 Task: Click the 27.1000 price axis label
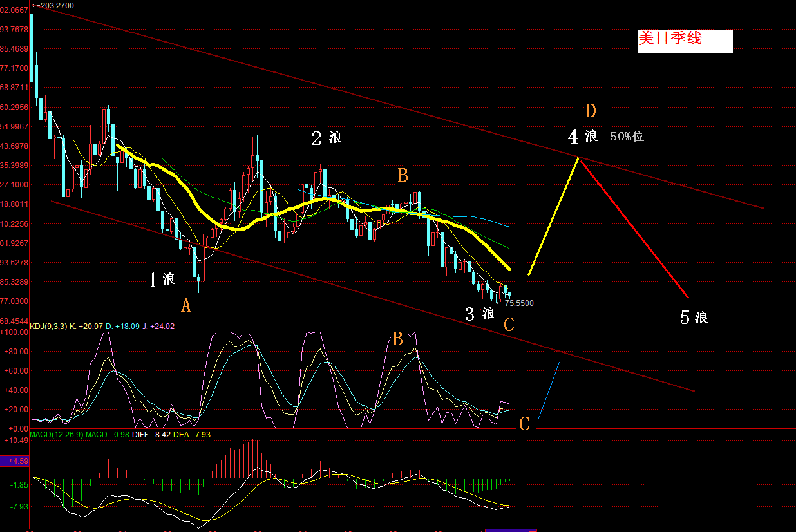14,185
